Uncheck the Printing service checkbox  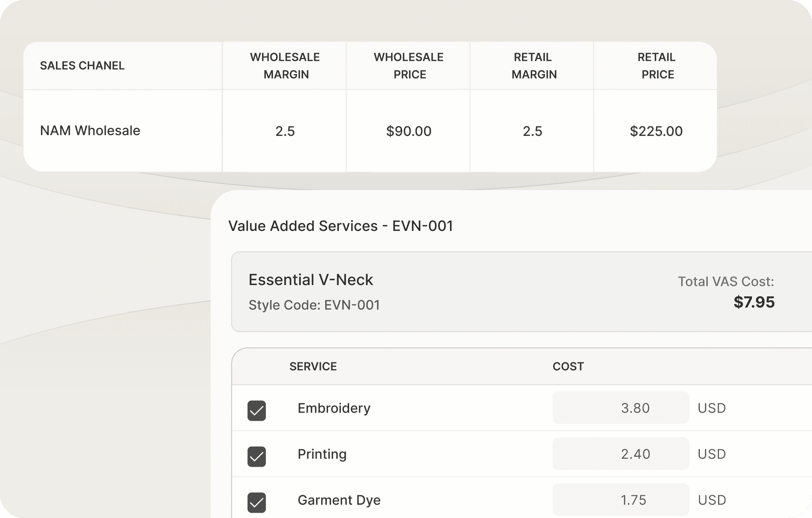pos(256,456)
